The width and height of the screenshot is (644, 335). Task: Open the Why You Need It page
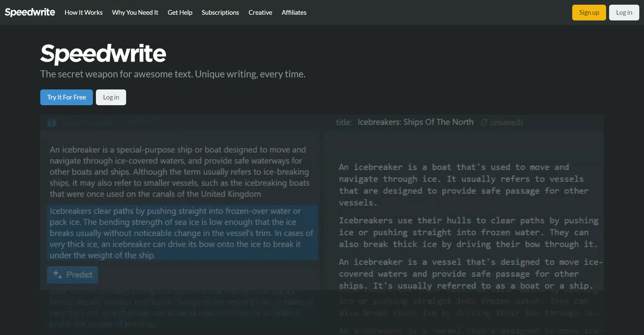[x=135, y=12]
